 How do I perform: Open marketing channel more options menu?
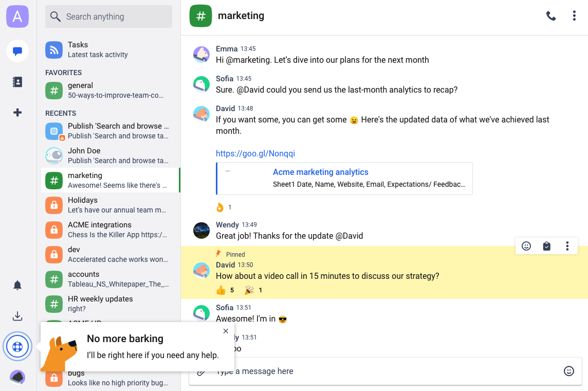click(x=574, y=16)
